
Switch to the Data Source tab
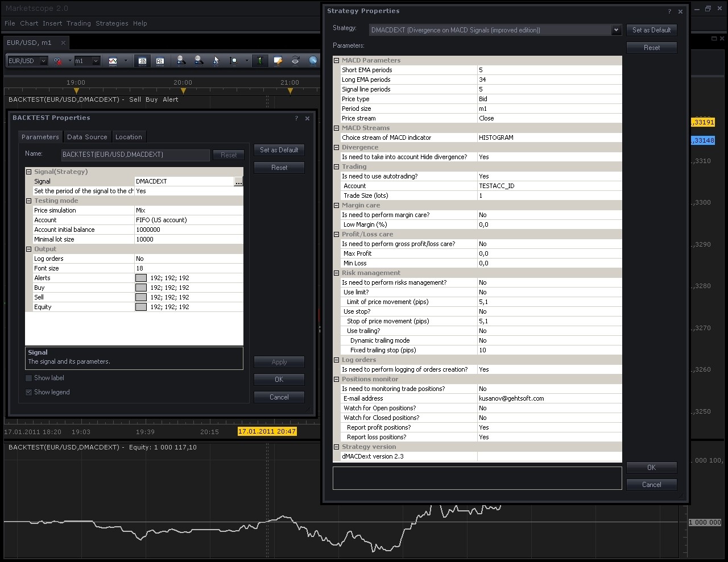pos(87,137)
